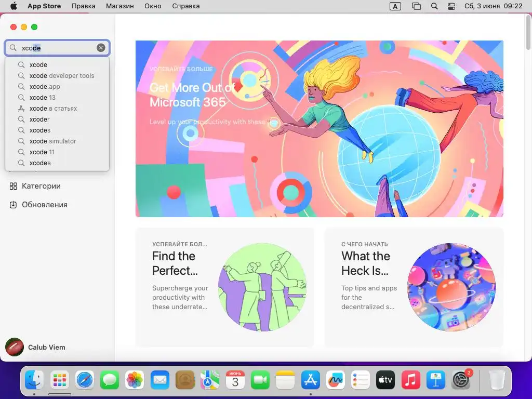
Task: Open Stage Manager windows icon in menu bar
Action: point(416,6)
